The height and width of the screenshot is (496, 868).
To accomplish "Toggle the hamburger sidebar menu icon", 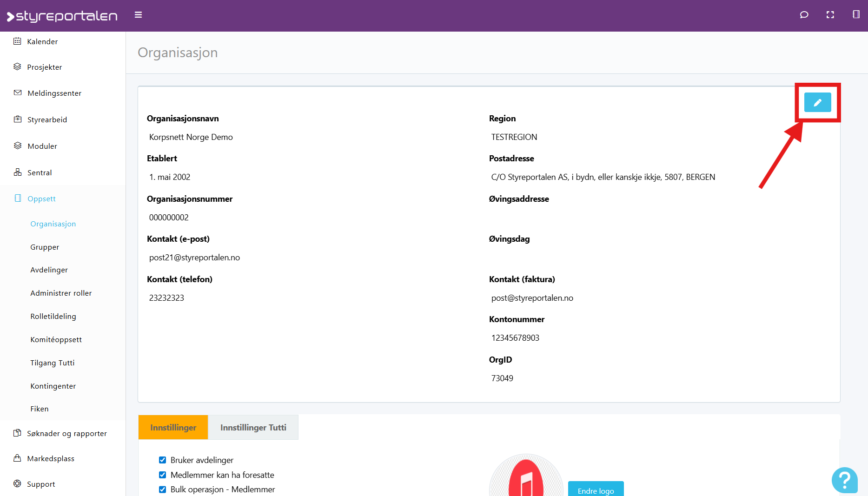I will (x=138, y=15).
